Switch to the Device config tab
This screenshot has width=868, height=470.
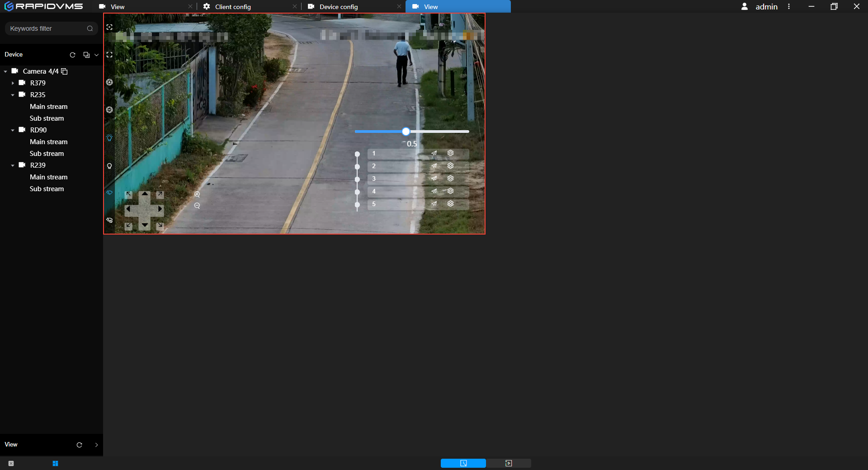click(339, 7)
